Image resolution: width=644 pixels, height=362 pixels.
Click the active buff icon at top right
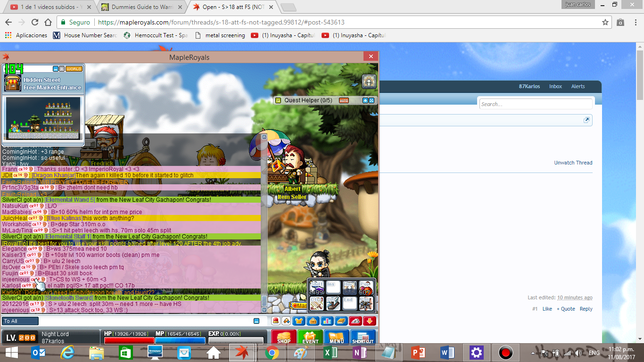(369, 82)
